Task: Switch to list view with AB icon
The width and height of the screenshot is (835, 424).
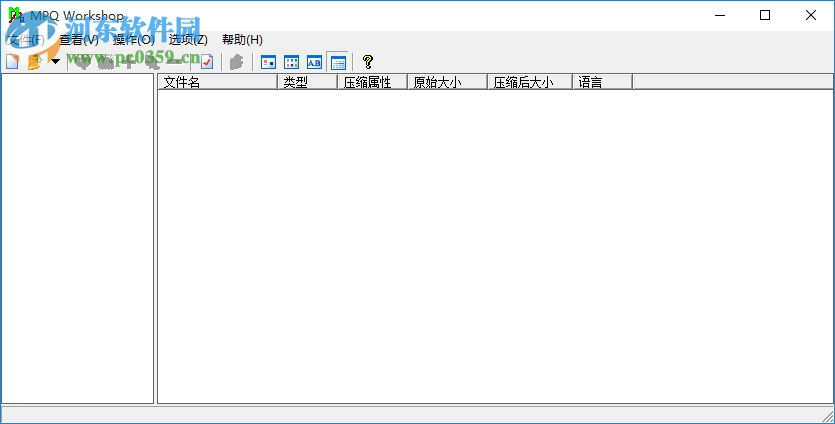Action: (x=314, y=62)
